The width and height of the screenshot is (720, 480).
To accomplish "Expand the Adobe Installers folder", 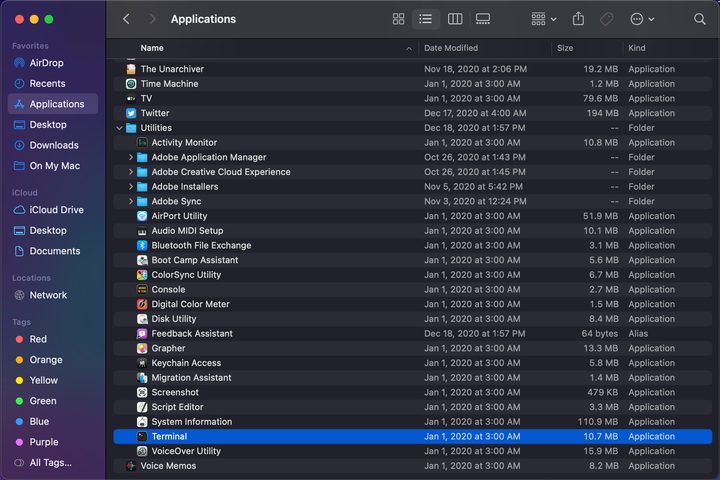I will (130, 187).
